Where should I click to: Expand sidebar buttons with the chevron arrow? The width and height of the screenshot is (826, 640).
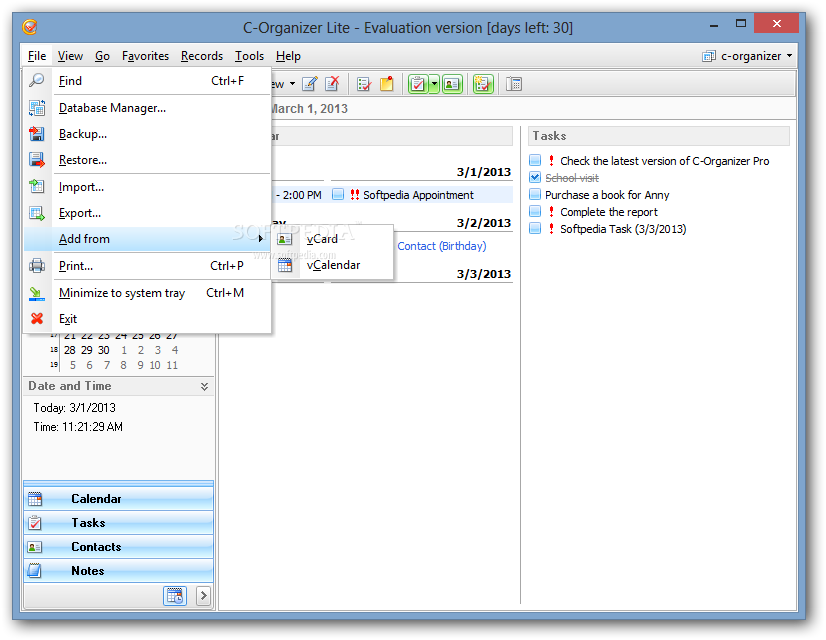(x=203, y=596)
